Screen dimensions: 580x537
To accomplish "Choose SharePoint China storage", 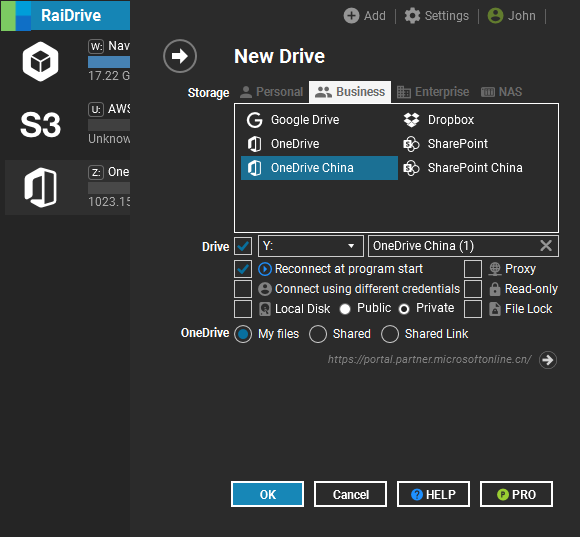I will pyautogui.click(x=475, y=168).
